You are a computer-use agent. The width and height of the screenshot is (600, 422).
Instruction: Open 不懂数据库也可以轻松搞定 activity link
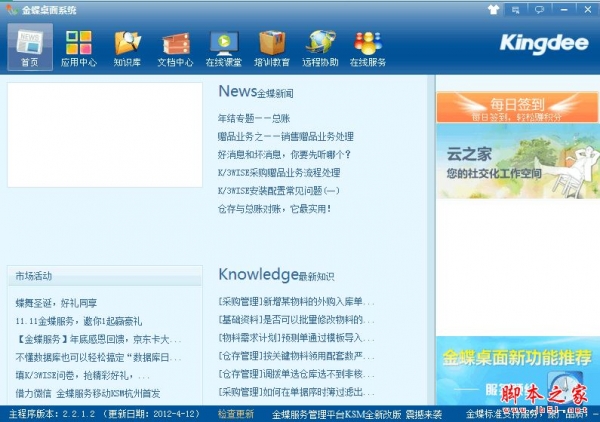tap(98, 358)
